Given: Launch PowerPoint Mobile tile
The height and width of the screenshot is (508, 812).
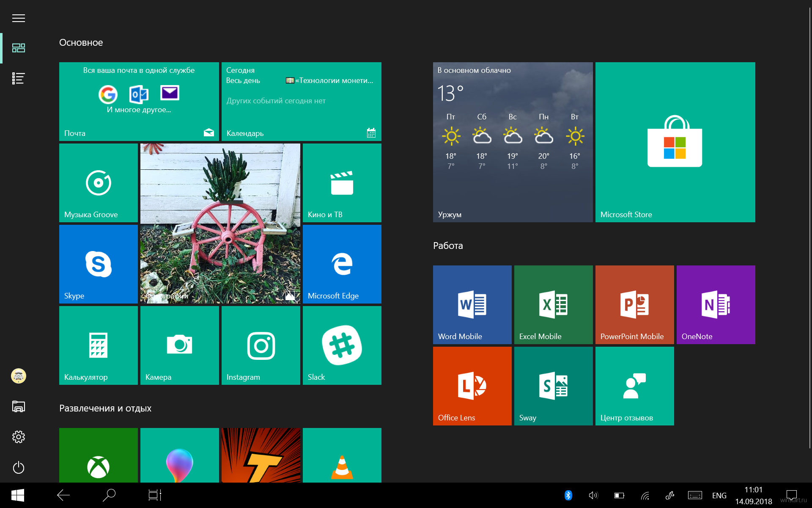Looking at the screenshot, I should click(635, 305).
